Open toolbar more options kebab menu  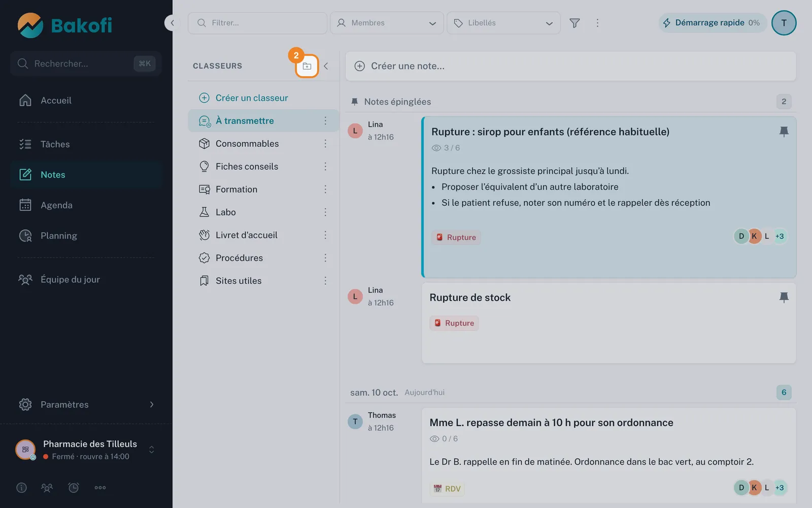[x=597, y=23]
